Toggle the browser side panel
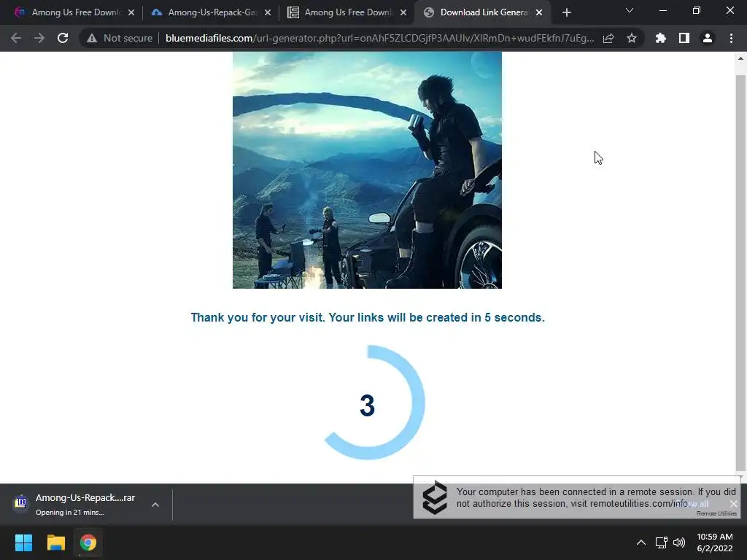This screenshot has height=560, width=747. point(684,38)
